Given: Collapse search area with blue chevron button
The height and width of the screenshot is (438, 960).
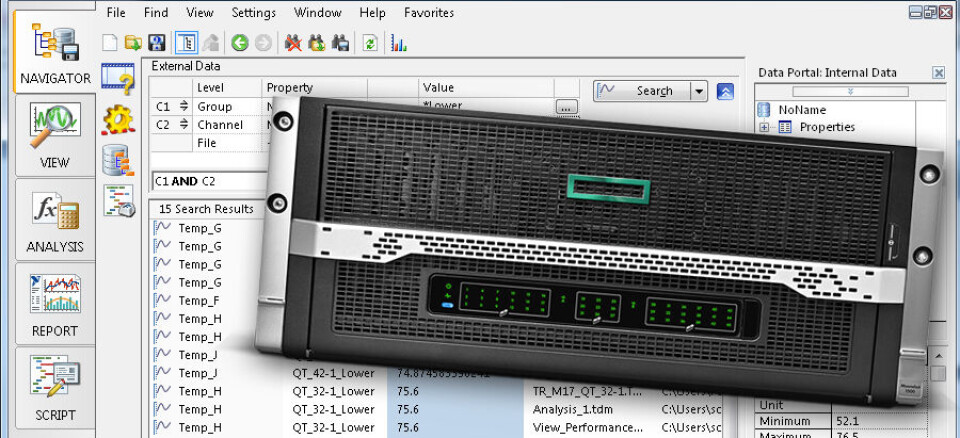Looking at the screenshot, I should coord(726,91).
